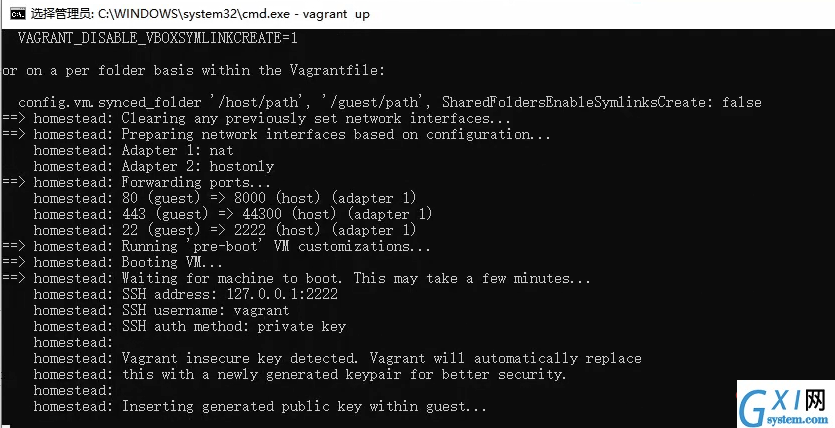
Task: Select the SharedFoldersEnableSymlinksCreate: false text
Action: click(x=602, y=102)
